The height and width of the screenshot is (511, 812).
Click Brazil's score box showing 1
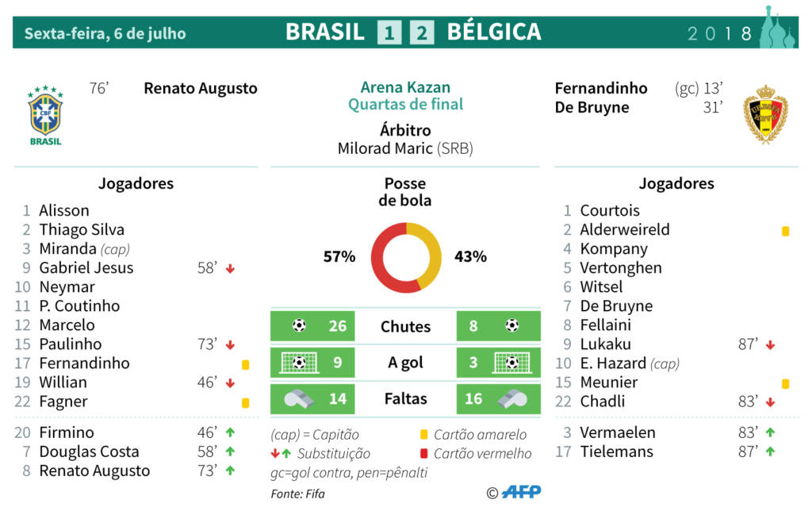[x=389, y=33]
